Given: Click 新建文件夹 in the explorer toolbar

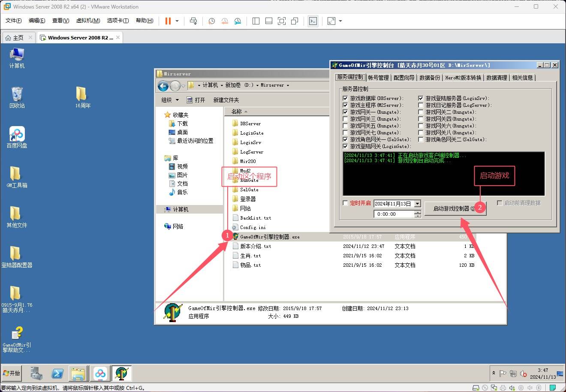Looking at the screenshot, I should (226, 100).
